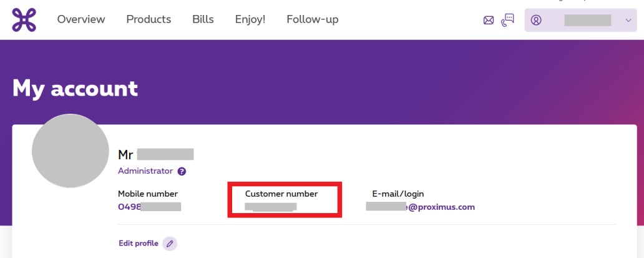The height and width of the screenshot is (258, 644).
Task: Click the Edit profile link
Action: (x=139, y=244)
